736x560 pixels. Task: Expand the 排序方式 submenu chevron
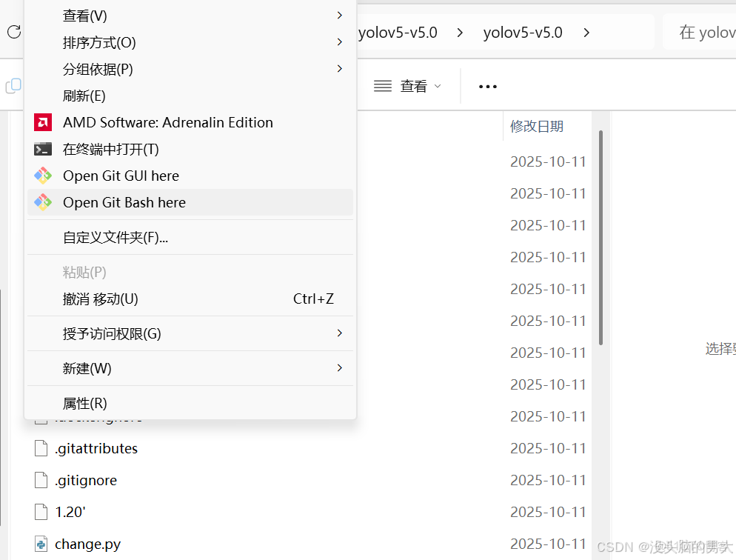tap(339, 42)
